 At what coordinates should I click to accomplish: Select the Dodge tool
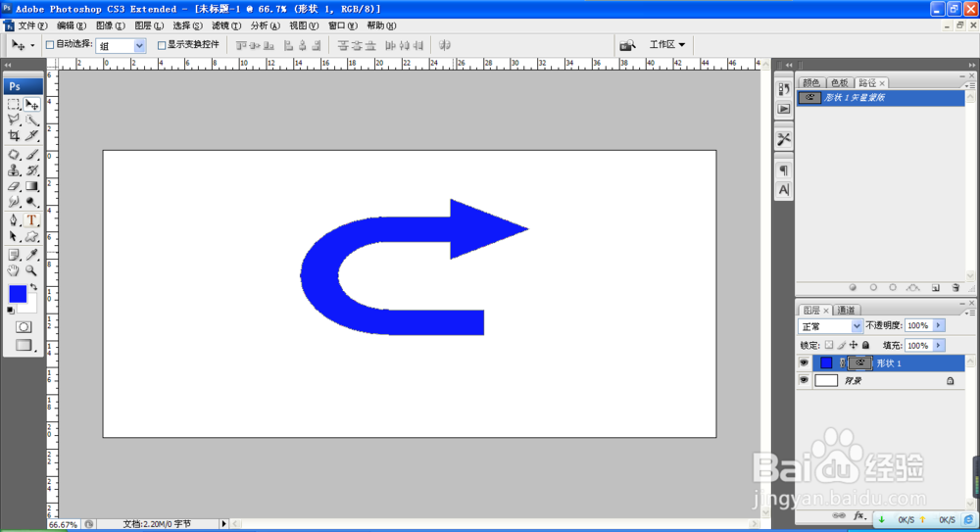[32, 202]
